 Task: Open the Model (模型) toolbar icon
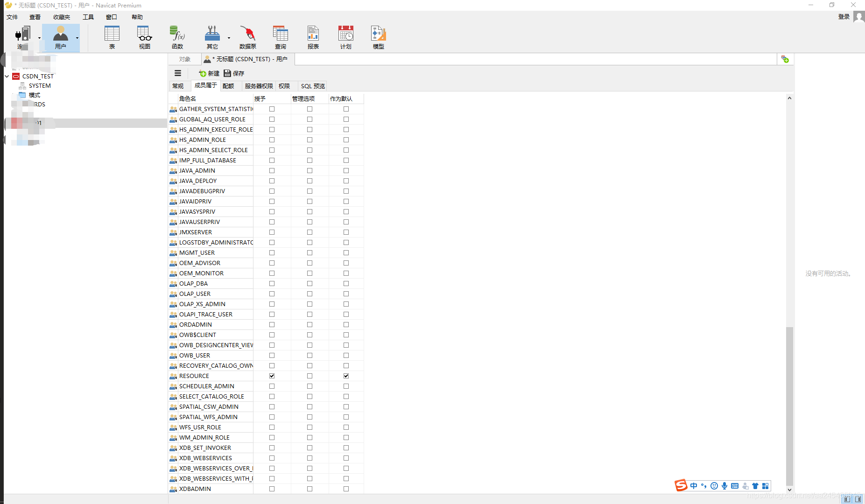tap(379, 37)
